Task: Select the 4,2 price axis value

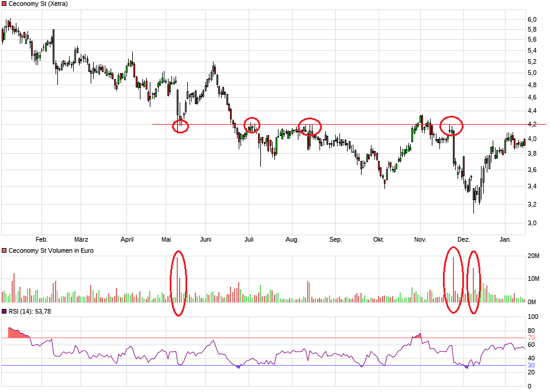Action: pyautogui.click(x=532, y=124)
